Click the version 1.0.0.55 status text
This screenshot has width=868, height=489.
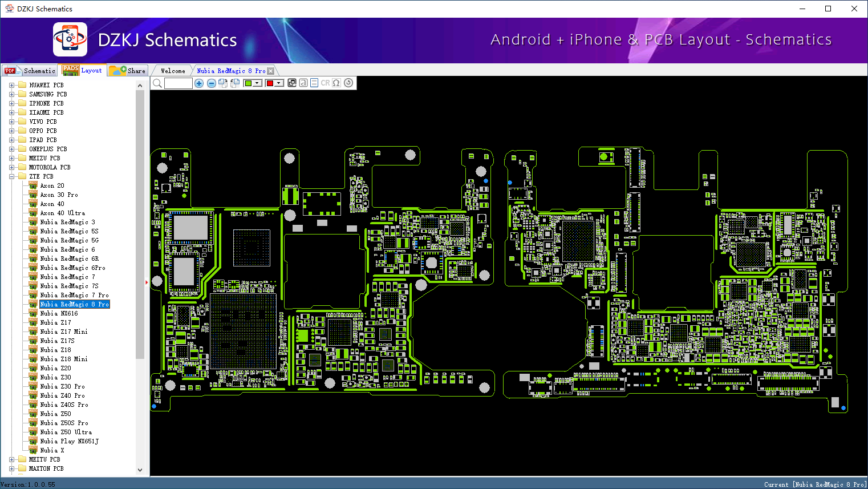pyautogui.click(x=28, y=484)
